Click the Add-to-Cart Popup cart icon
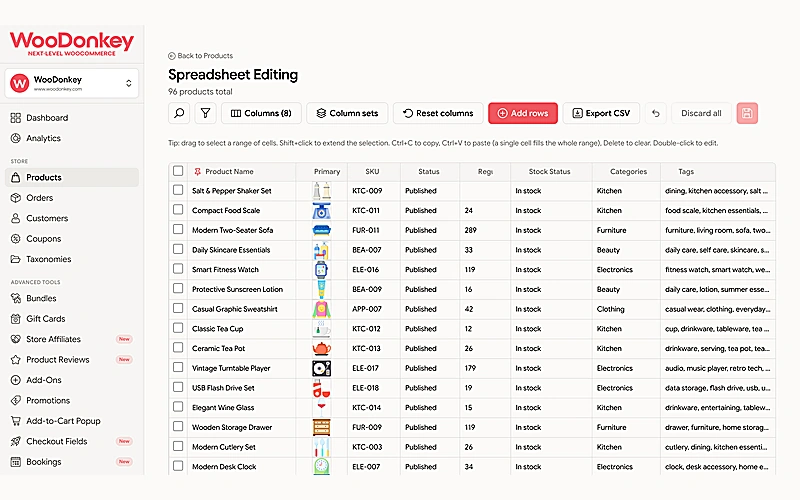 [16, 421]
